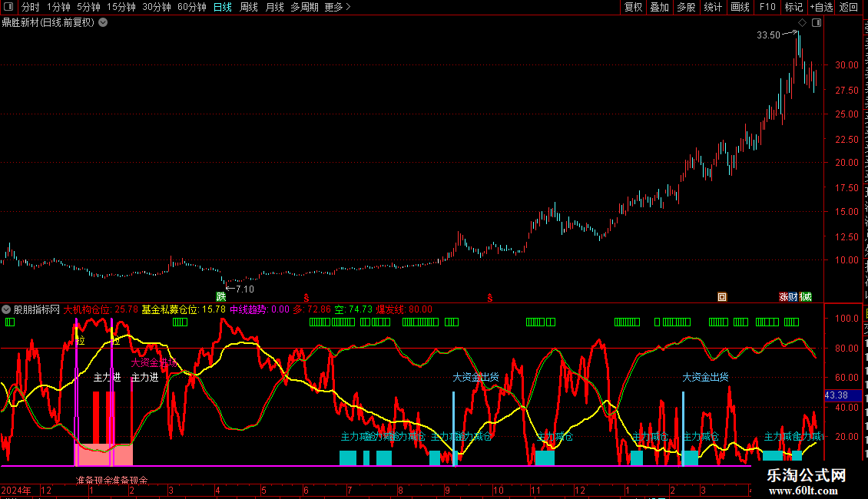This screenshot has height=499, width=868.
Task: Select the 5分钟 period
Action: [x=88, y=7]
